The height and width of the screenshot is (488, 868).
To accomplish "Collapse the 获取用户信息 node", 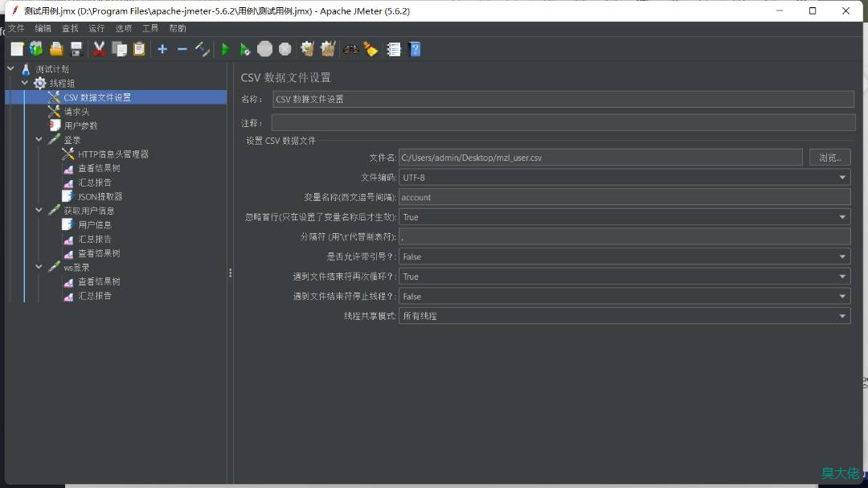I will tap(39, 211).
